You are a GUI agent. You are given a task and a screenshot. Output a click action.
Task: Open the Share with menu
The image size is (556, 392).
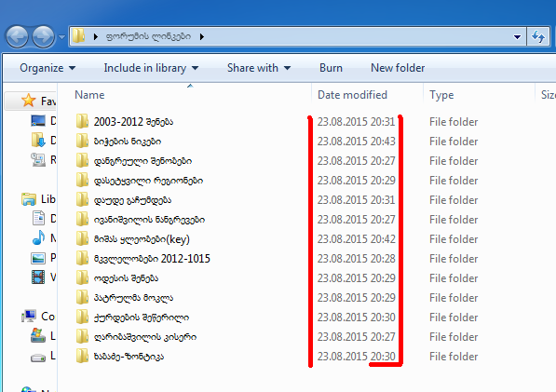(259, 68)
